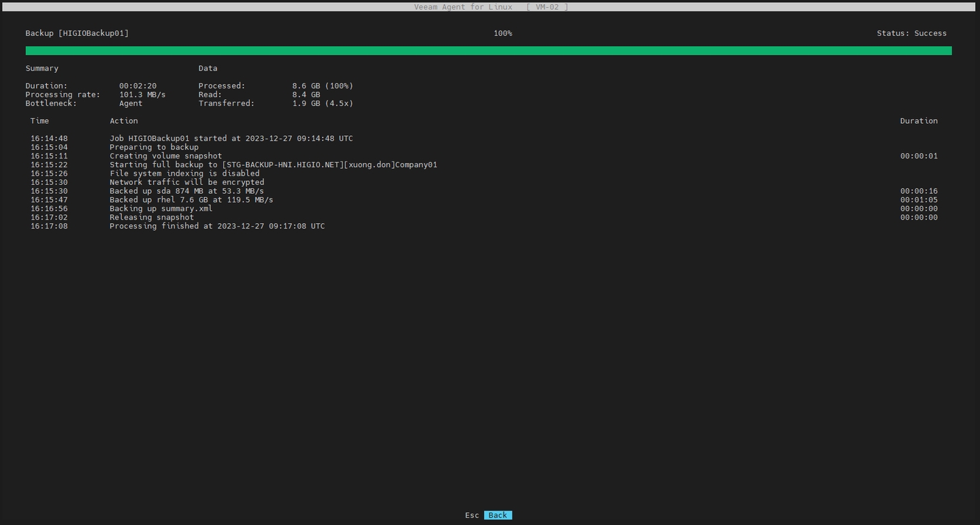
Task: Click the Back button
Action: click(x=497, y=515)
